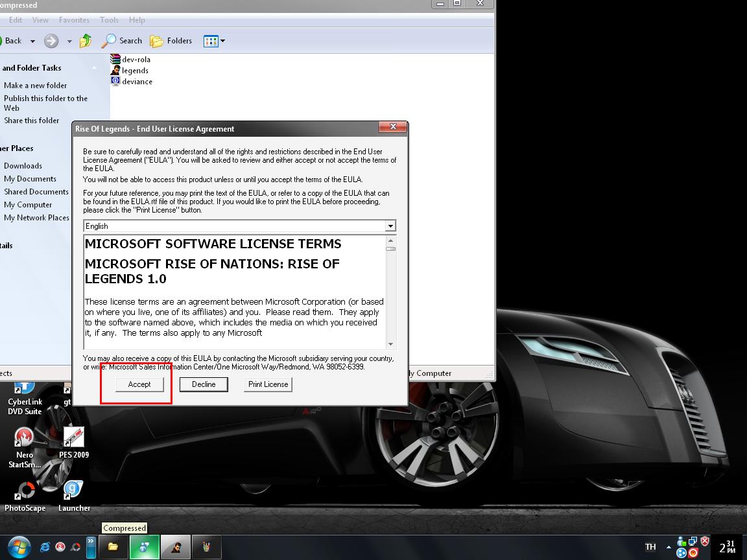Expand the Views dropdown arrow
747x560 pixels.
point(222,41)
